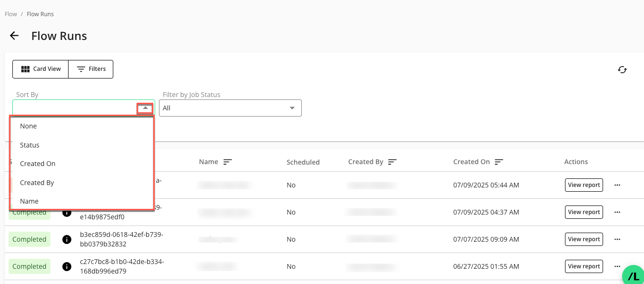The image size is (644, 284).
Task: Sort the Name column using its sort icon
Action: coord(228,162)
